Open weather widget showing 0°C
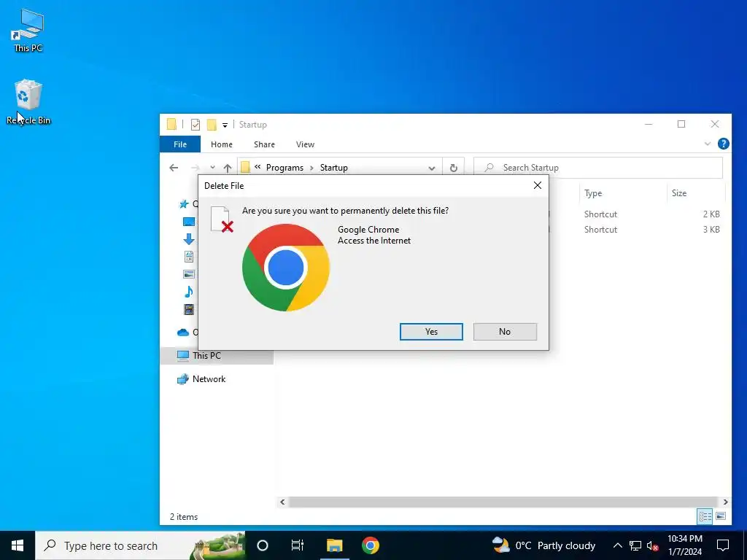The width and height of the screenshot is (747, 560). click(x=543, y=545)
